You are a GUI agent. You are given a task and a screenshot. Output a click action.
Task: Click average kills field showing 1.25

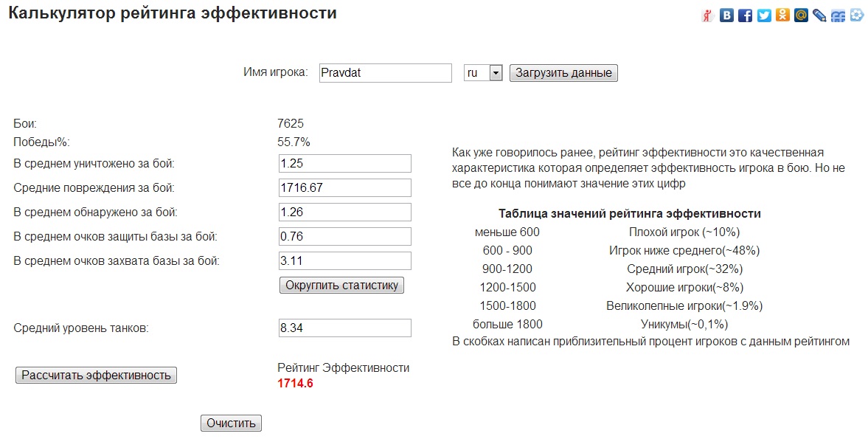(344, 163)
